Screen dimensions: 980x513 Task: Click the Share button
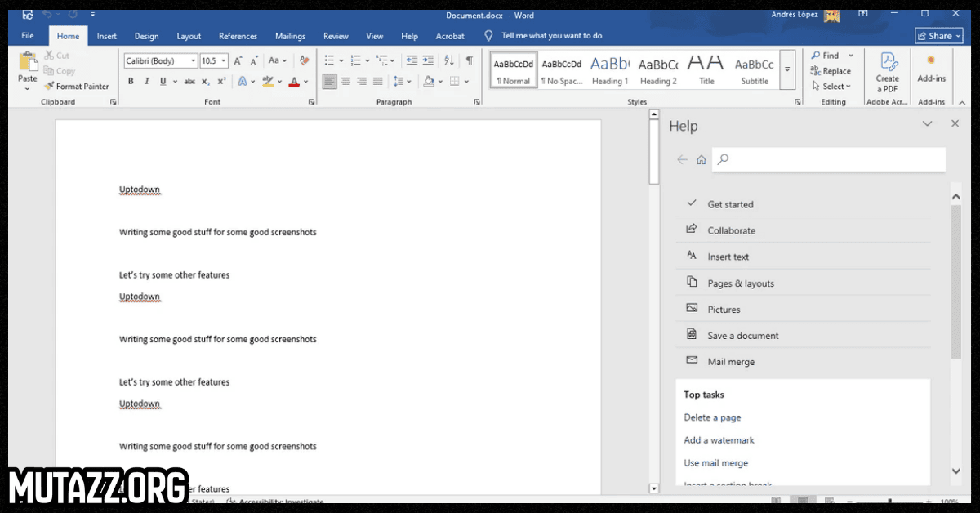pos(938,36)
